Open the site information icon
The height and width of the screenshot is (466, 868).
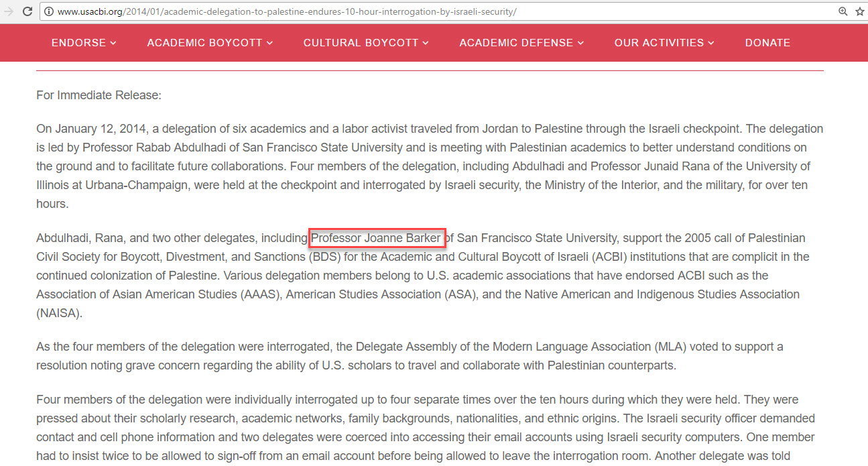[50, 12]
